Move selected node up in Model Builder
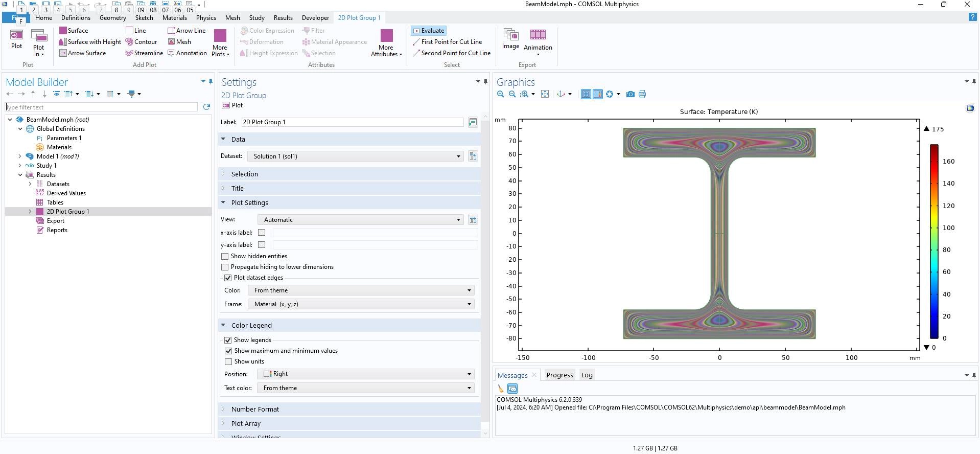 (x=33, y=94)
